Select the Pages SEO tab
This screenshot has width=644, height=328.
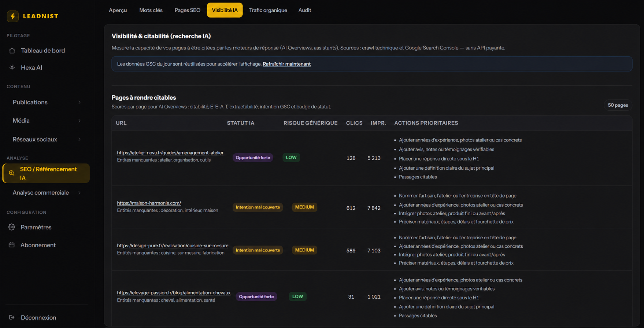pos(188,10)
